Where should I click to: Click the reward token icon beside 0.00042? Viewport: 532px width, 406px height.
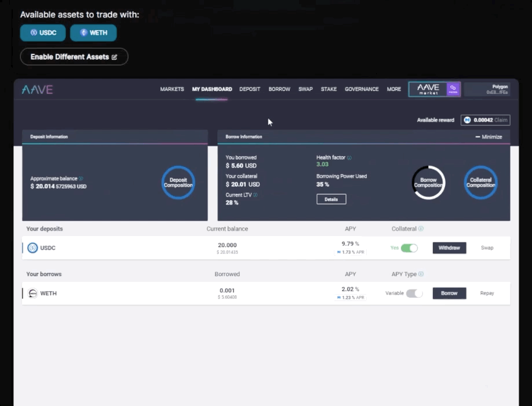467,120
